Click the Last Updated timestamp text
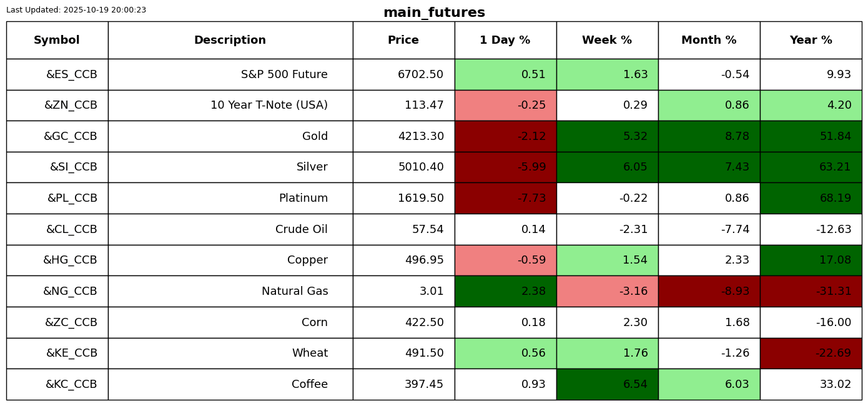Viewport: 868px width, 406px height. point(76,10)
